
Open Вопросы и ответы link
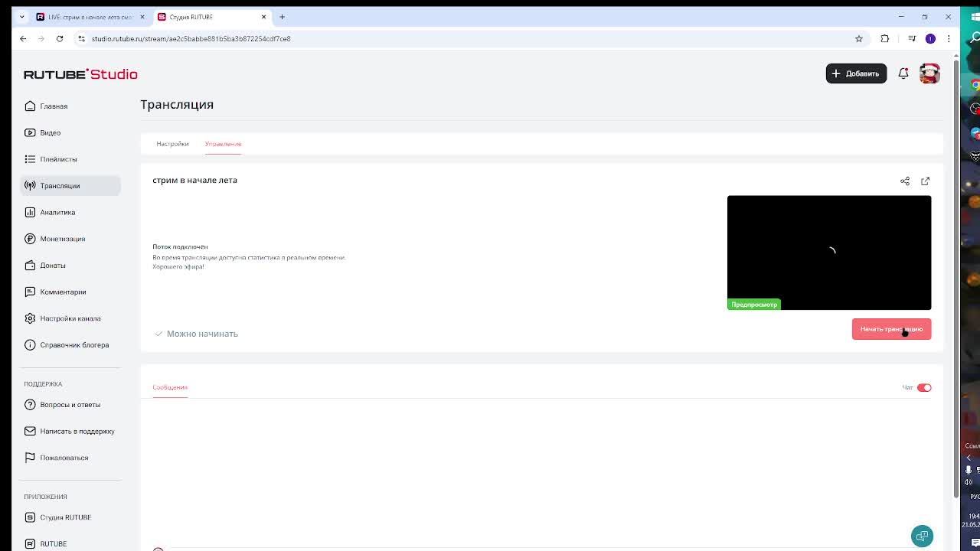[70, 405]
